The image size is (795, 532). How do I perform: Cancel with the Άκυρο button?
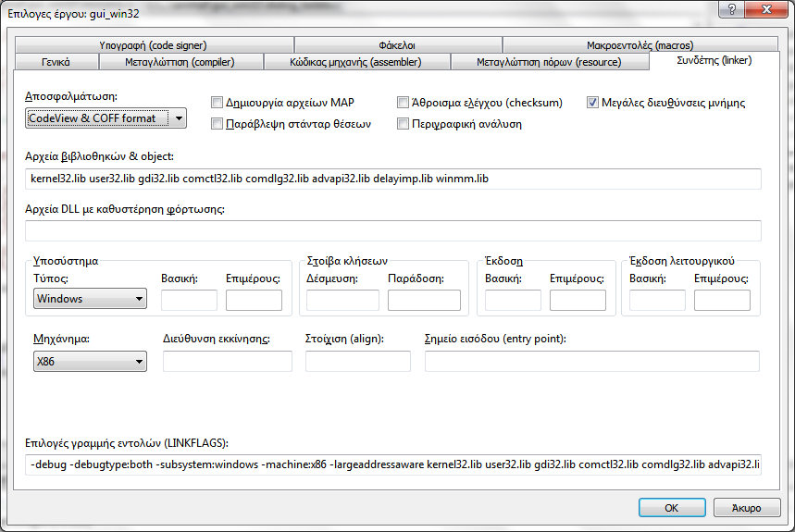[746, 508]
